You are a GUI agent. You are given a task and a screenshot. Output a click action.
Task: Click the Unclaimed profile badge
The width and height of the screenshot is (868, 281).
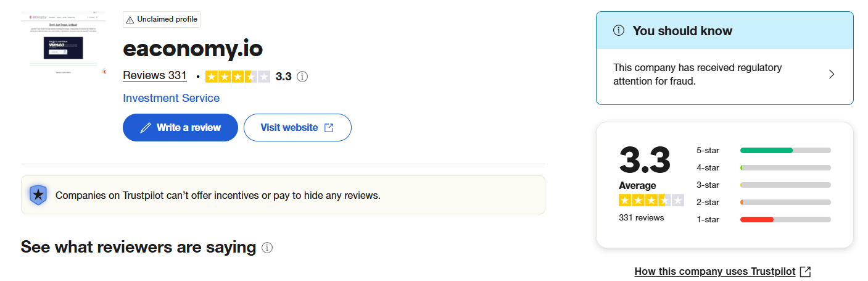pyautogui.click(x=162, y=19)
